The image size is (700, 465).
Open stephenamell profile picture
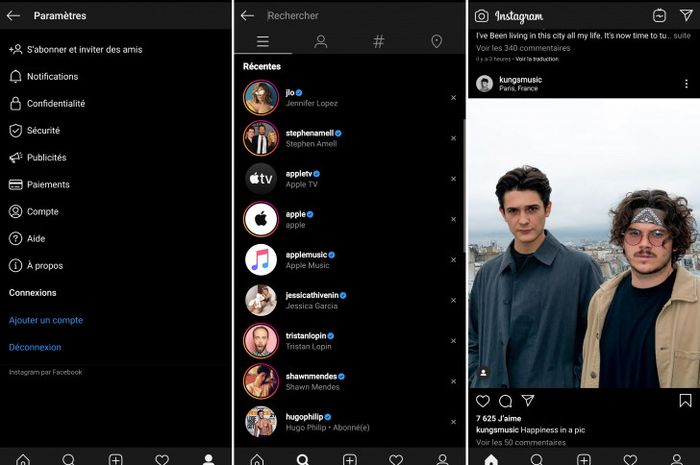pos(261,138)
